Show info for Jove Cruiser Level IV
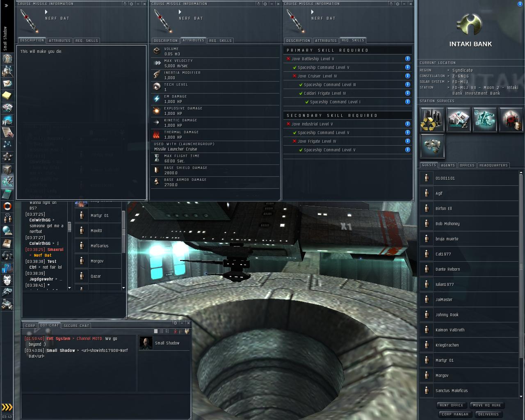The height and width of the screenshot is (420, 525). tap(407, 76)
